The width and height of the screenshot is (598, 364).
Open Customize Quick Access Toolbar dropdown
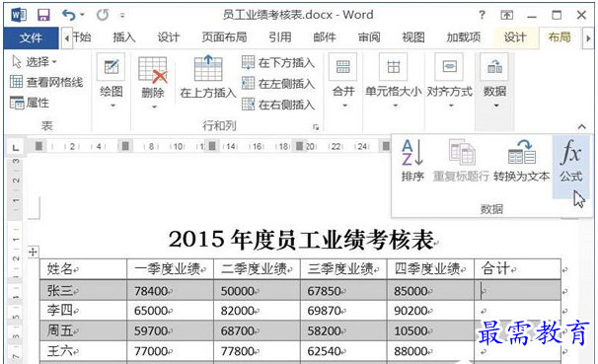point(122,16)
